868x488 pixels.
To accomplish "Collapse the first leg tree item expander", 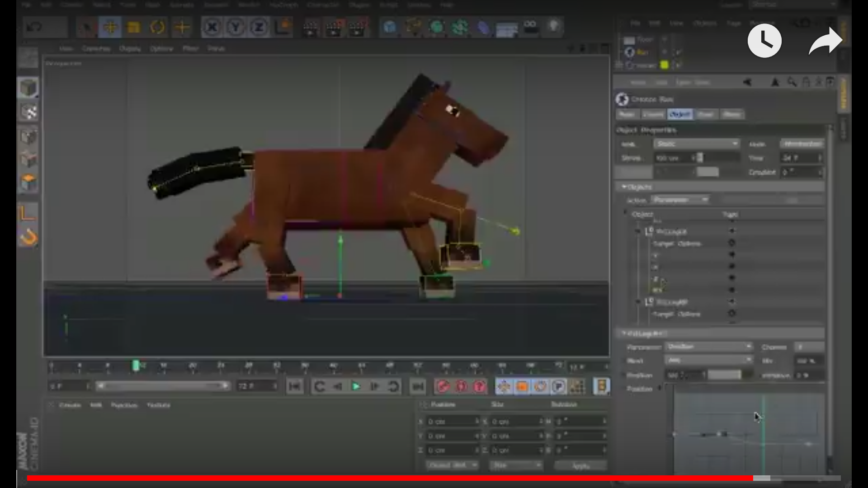I will coord(638,231).
